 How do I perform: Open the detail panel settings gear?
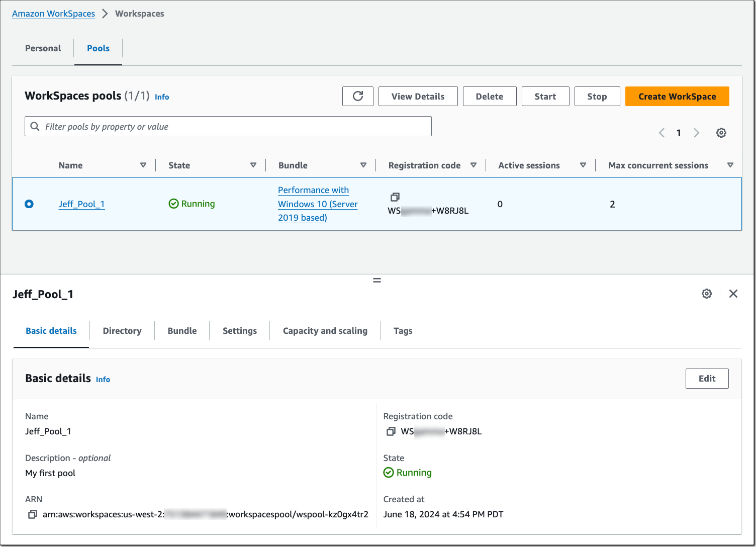coord(707,294)
